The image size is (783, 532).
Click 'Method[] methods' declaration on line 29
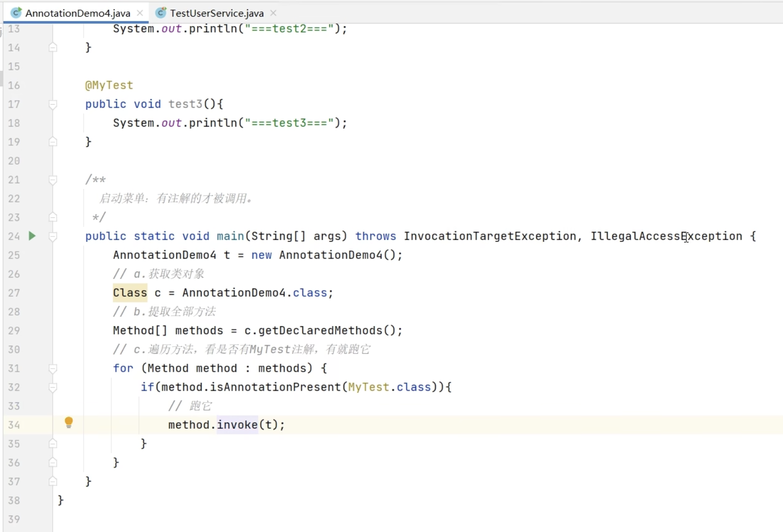point(168,330)
